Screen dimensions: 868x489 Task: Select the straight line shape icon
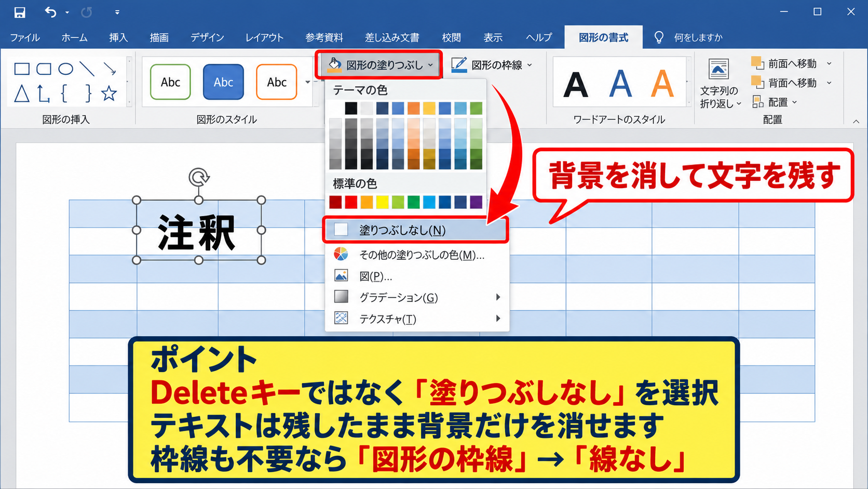point(87,69)
